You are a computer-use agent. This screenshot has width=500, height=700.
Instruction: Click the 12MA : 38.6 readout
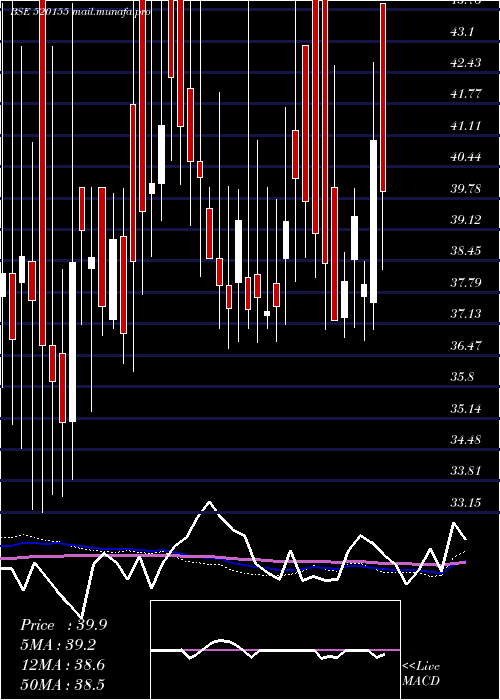pyautogui.click(x=63, y=665)
